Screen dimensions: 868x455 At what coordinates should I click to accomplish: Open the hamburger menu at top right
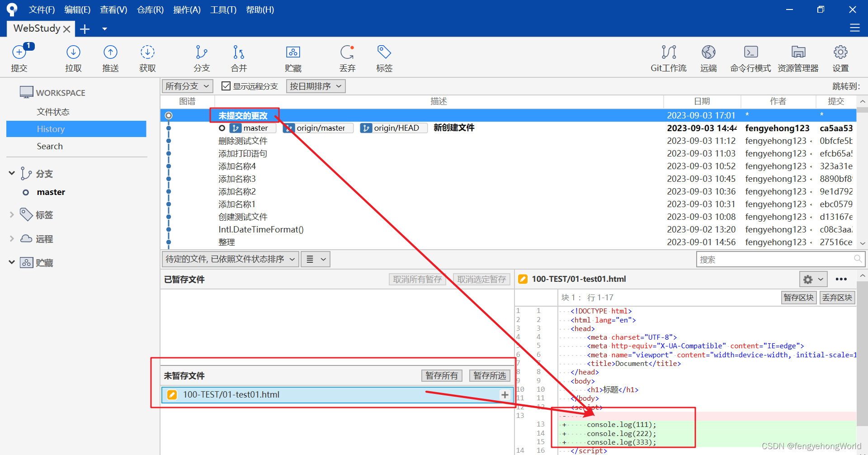click(x=854, y=28)
